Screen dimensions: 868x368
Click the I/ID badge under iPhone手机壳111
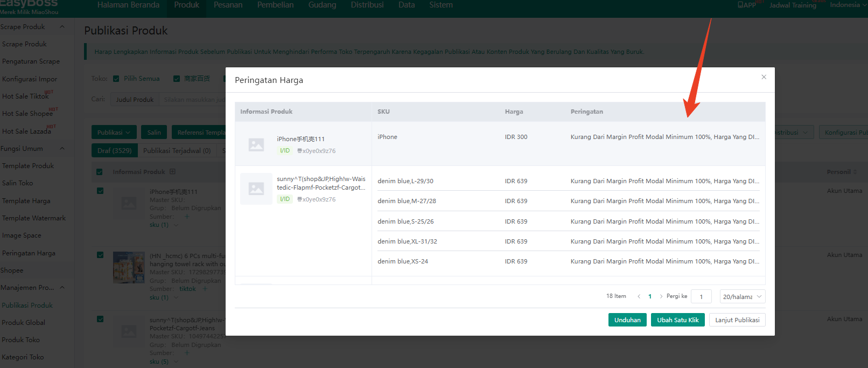pos(285,151)
